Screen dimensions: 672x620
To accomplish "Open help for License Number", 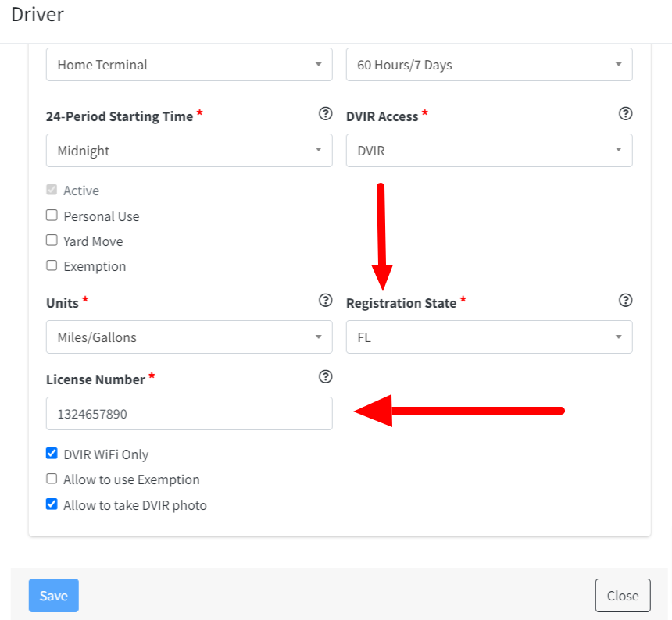I will [325, 377].
